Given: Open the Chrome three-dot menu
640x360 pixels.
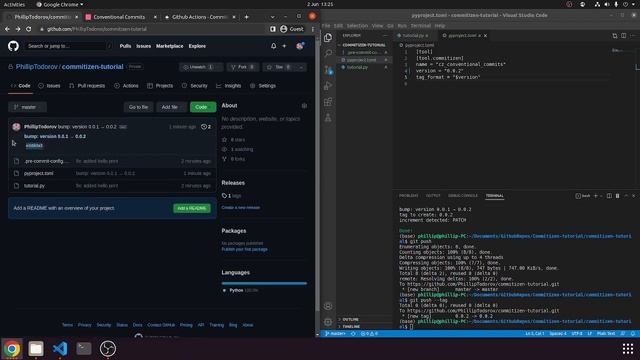Looking at the screenshot, I should pos(312,29).
